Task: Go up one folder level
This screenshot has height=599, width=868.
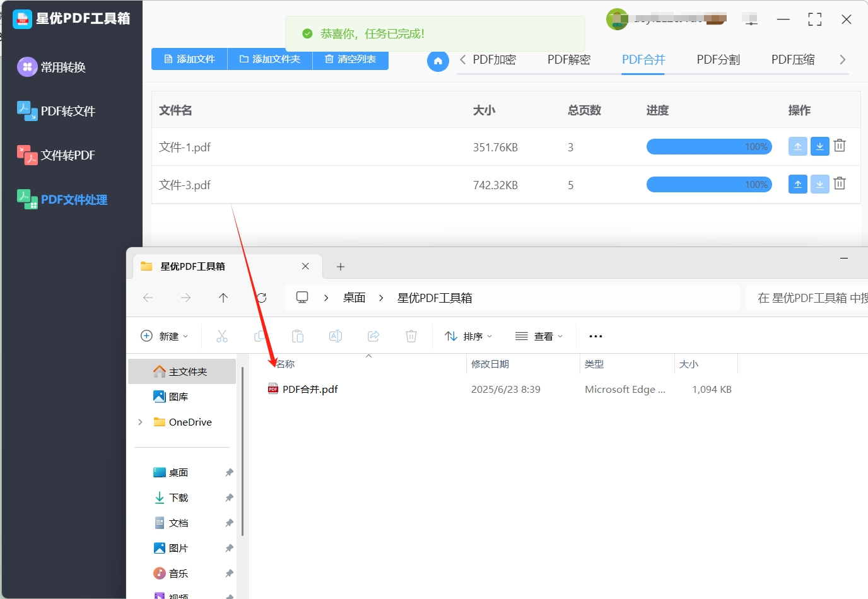Action: pos(223,298)
